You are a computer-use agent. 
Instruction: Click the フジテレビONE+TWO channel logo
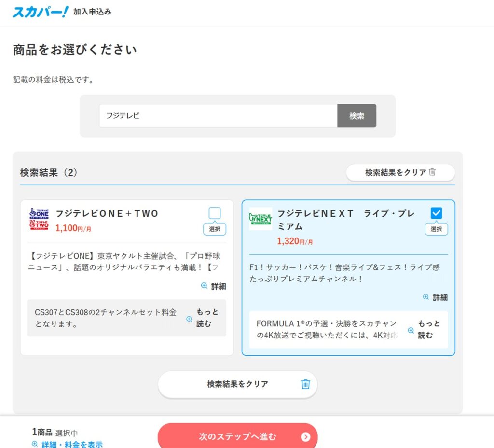click(39, 219)
